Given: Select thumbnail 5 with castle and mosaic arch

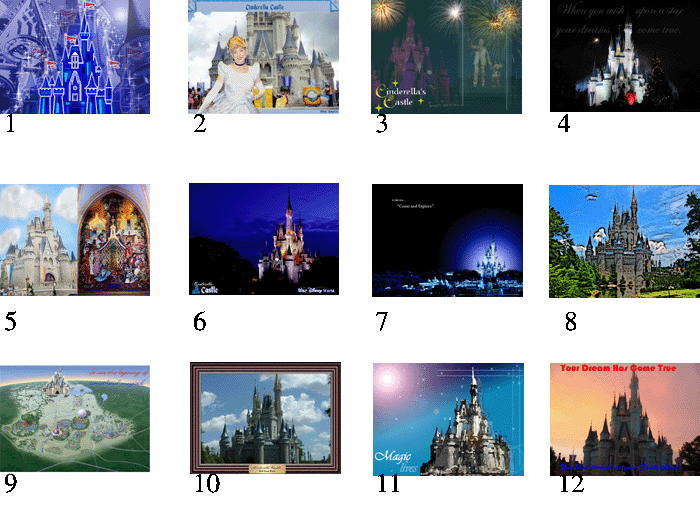Looking at the screenshot, I should point(75,240).
